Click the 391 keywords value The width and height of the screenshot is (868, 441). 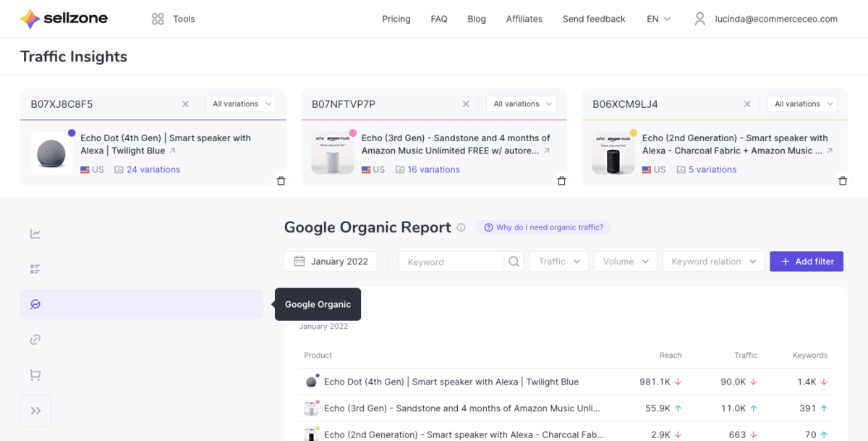808,408
